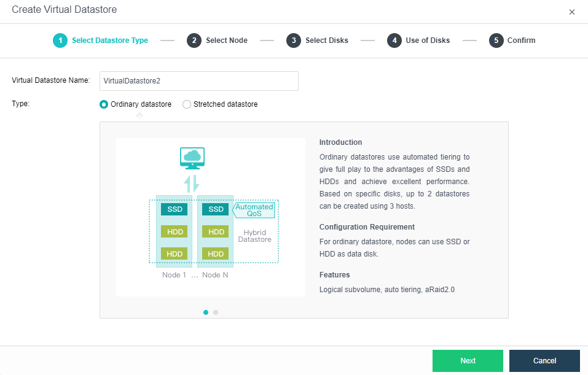Click the step 3 number icon

[293, 41]
